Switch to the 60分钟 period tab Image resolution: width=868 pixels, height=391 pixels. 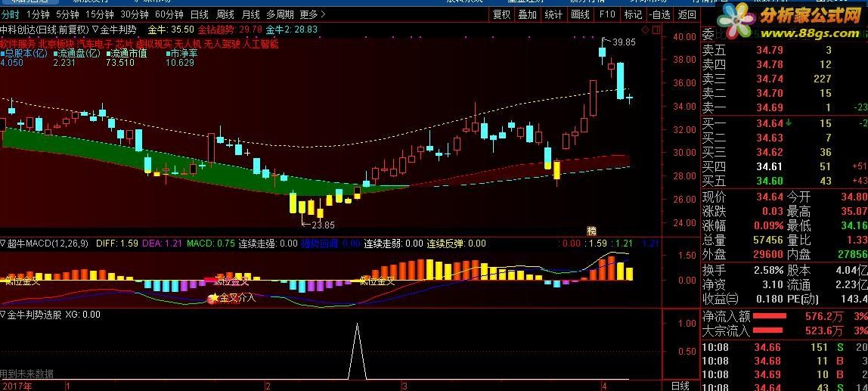point(169,14)
